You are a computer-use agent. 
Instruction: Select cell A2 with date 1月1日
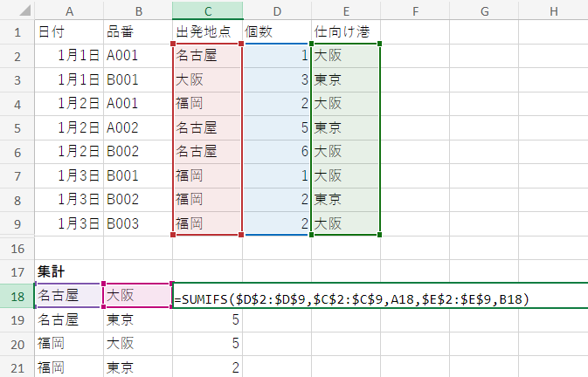[x=69, y=56]
